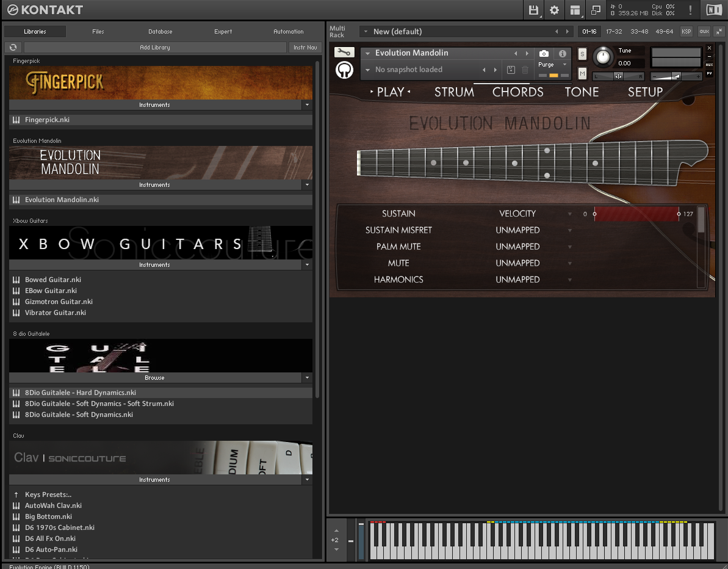Open Kontakt options via the gear icon
This screenshot has height=569, width=728.
554,10
